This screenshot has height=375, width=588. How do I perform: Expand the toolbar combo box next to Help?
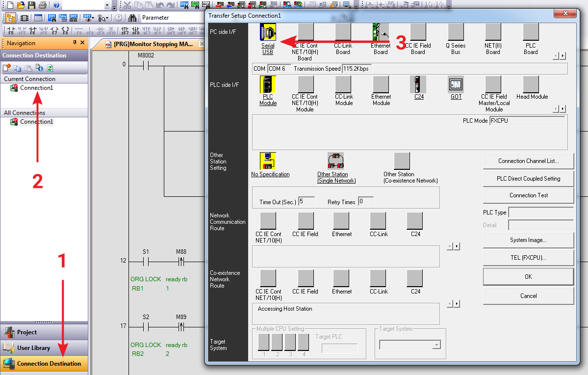coord(107,5)
